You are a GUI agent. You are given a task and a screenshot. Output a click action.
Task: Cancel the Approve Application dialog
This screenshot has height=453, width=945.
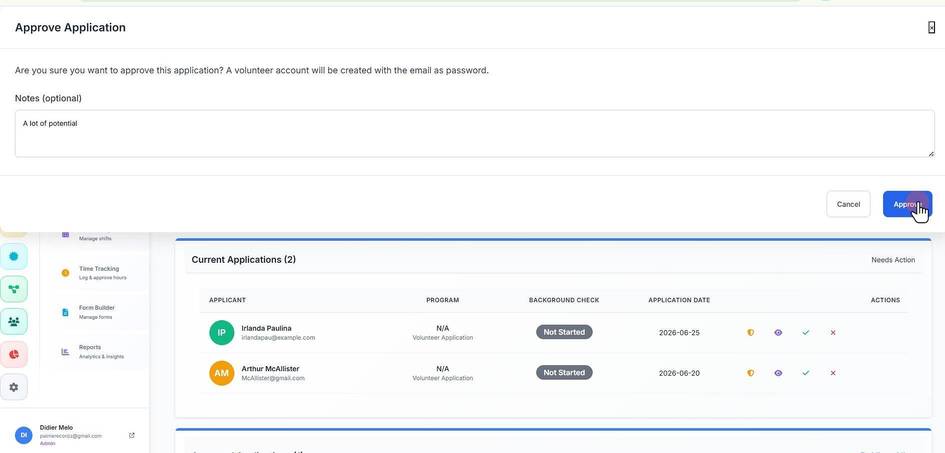pos(848,204)
